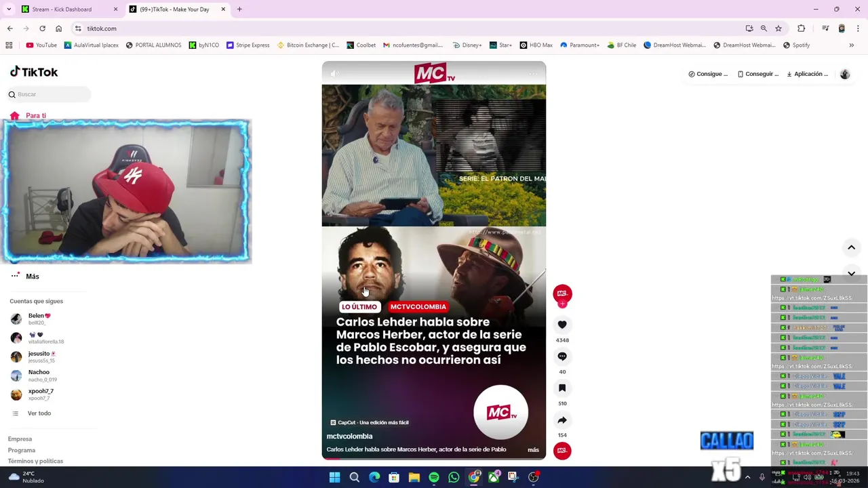Bookmark the video to favorites

562,388
